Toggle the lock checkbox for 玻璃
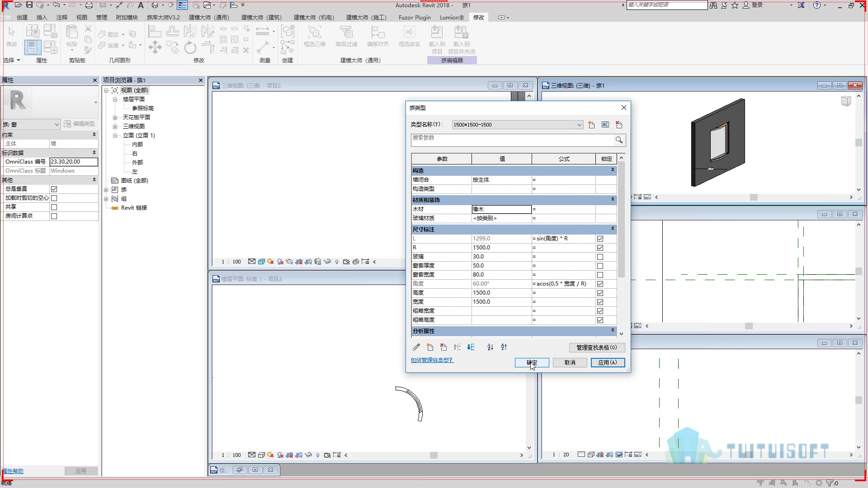This screenshot has width=868, height=488. pyautogui.click(x=600, y=257)
